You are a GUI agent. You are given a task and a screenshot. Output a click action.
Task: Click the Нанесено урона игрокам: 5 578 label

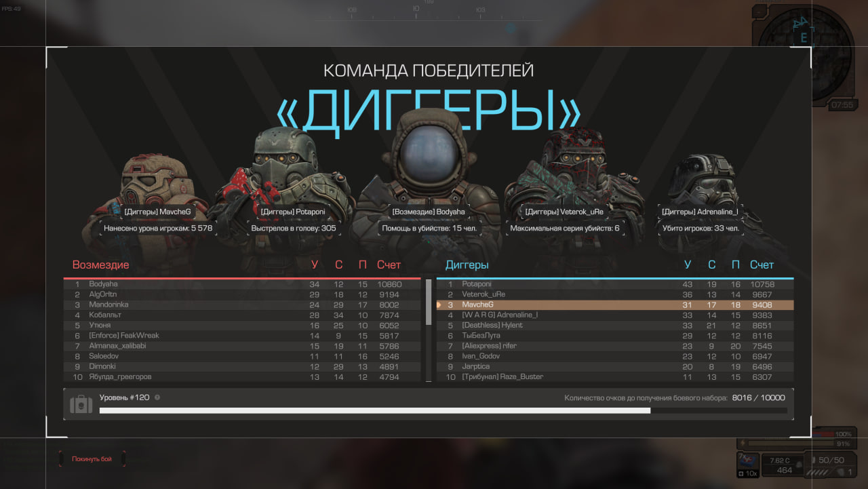tap(158, 229)
